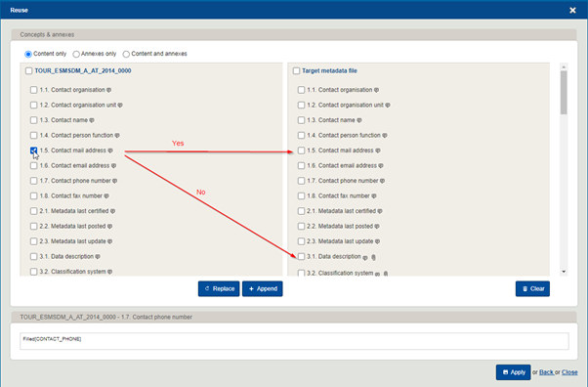
Task: Click comment icon beside source 1.5 Contact mail address
Action: tap(110, 150)
